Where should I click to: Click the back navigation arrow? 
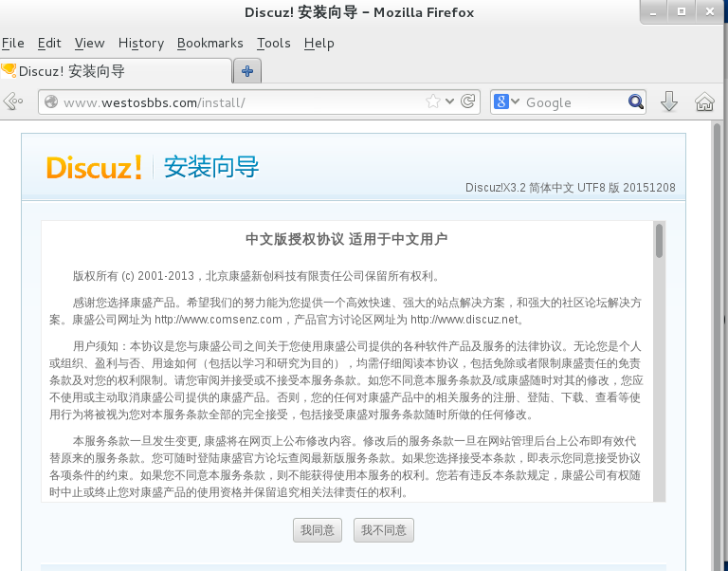click(12, 101)
